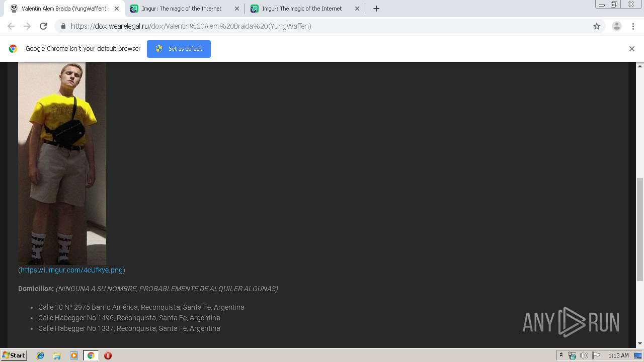Click the Chrome logo in the infobar
Viewport: 644px width, 362px height.
coord(13,49)
